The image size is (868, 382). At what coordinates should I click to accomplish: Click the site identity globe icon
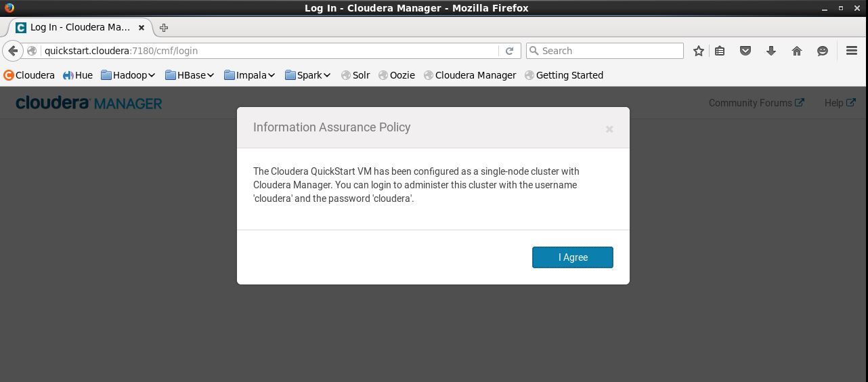tap(32, 51)
